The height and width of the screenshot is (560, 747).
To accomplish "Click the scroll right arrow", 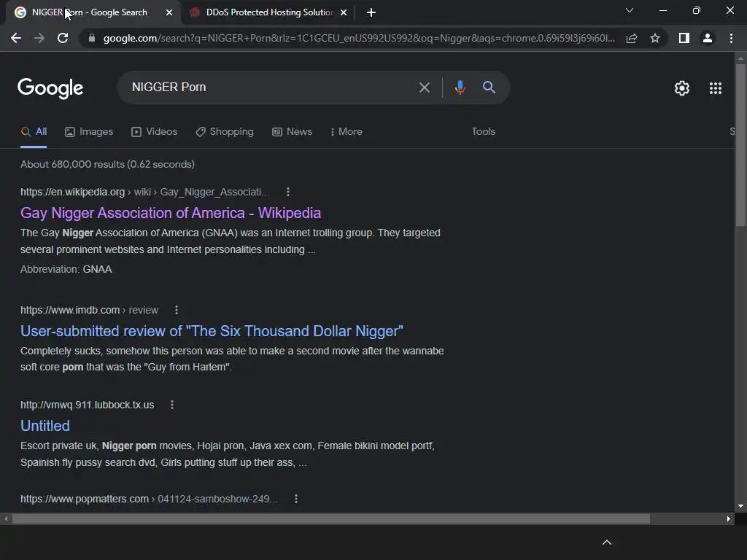I will coord(729,518).
